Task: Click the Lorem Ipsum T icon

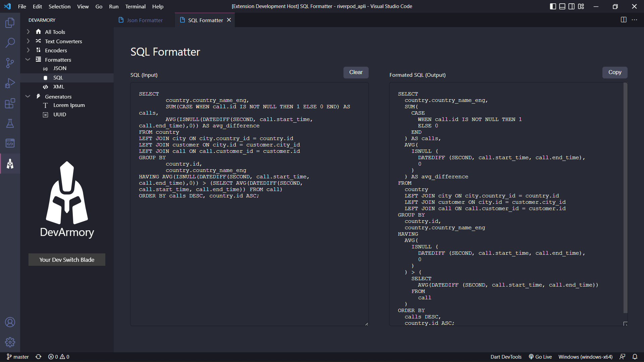Action: [x=45, y=105]
